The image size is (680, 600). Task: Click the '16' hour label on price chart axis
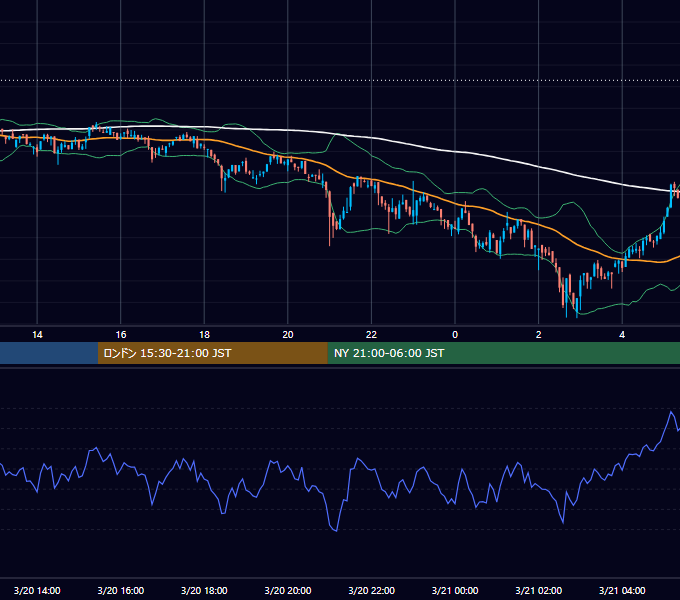point(121,335)
